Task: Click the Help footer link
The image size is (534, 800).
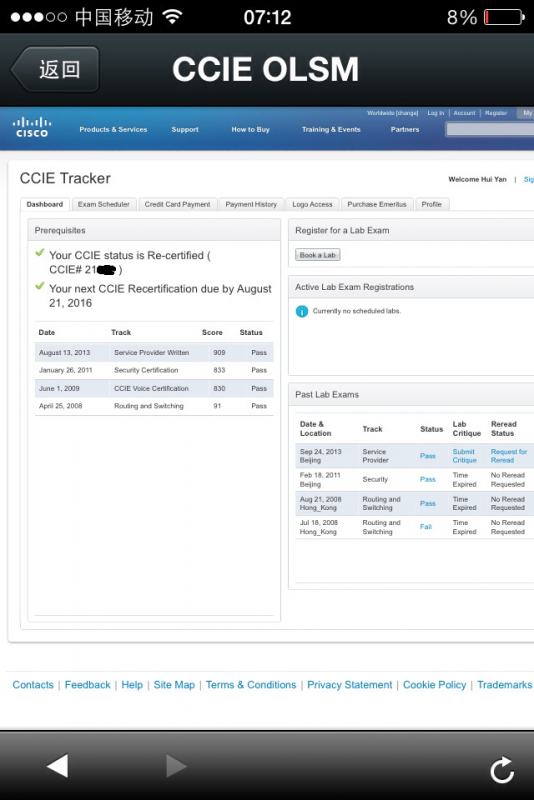Action: [132, 685]
